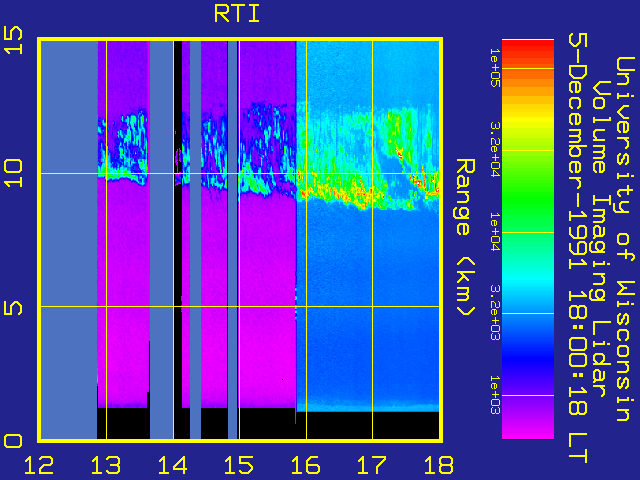Screen dimensions: 640x480
Task: Click the red top of the colorbar
Action: [528, 51]
